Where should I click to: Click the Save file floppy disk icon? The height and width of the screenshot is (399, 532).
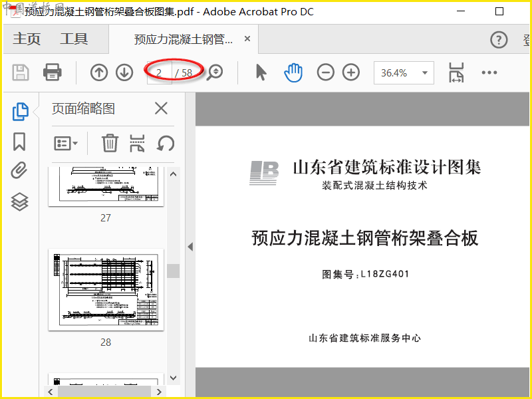(x=21, y=72)
